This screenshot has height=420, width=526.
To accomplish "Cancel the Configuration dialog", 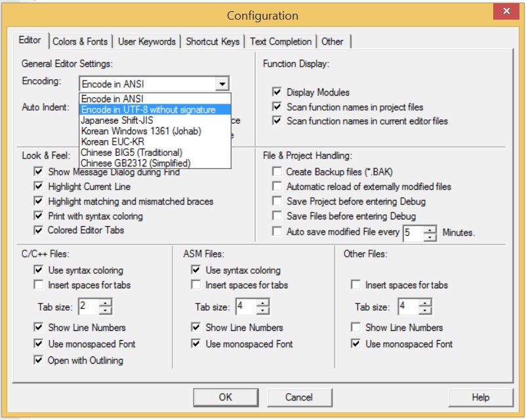I will pyautogui.click(x=299, y=397).
